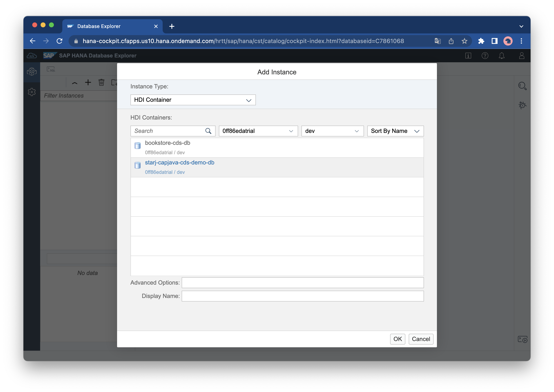The height and width of the screenshot is (392, 554).
Task: Open the 0ff86edatrial organization dropdown
Action: pos(258,131)
